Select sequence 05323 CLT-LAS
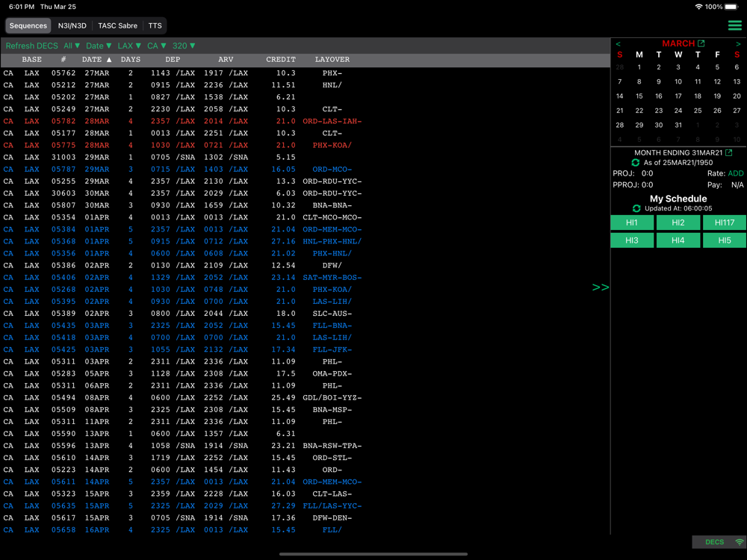This screenshot has height=560, width=747. click(305, 494)
